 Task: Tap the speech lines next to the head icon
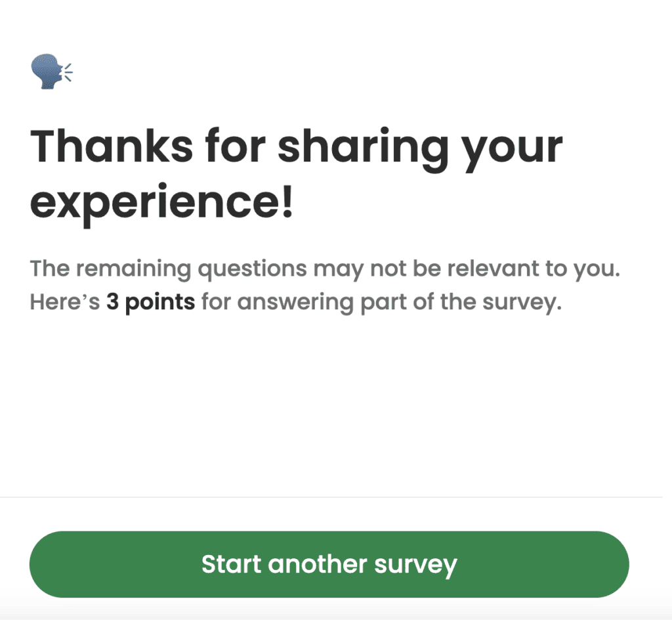pyautogui.click(x=68, y=71)
